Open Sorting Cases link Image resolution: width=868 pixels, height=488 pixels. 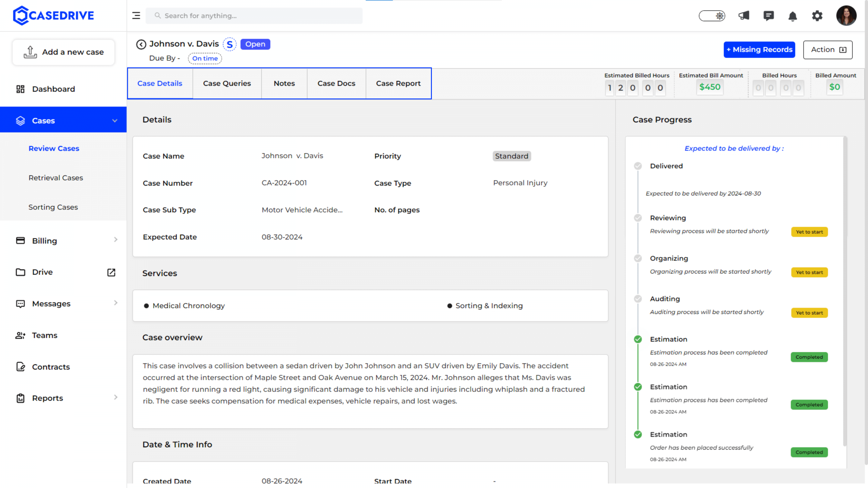coord(53,207)
